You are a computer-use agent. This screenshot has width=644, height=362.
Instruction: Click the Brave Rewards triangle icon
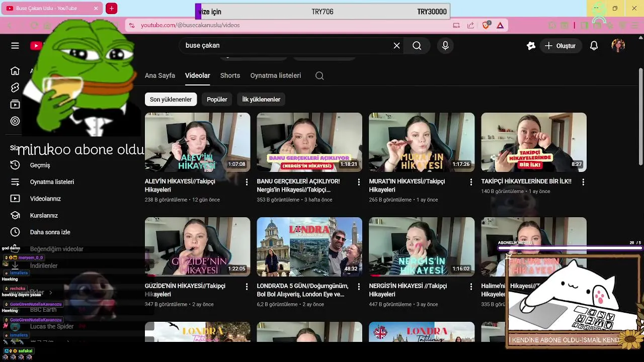click(500, 25)
